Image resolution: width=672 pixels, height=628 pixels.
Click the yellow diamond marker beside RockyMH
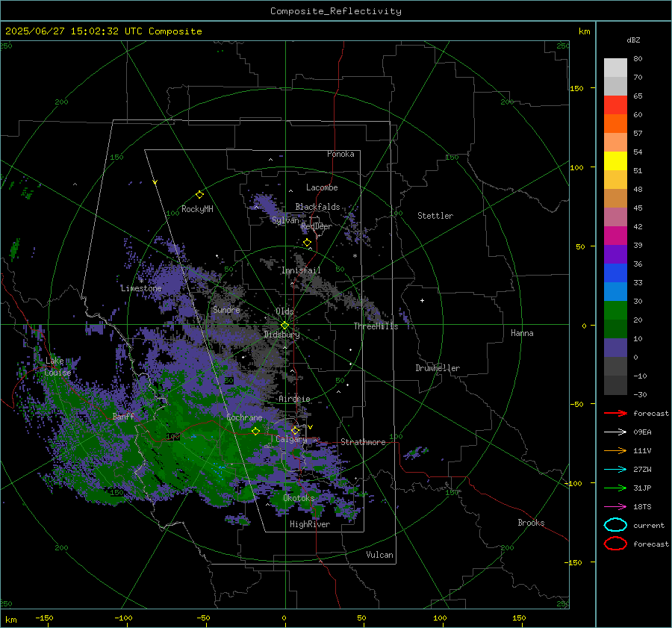coord(199,195)
